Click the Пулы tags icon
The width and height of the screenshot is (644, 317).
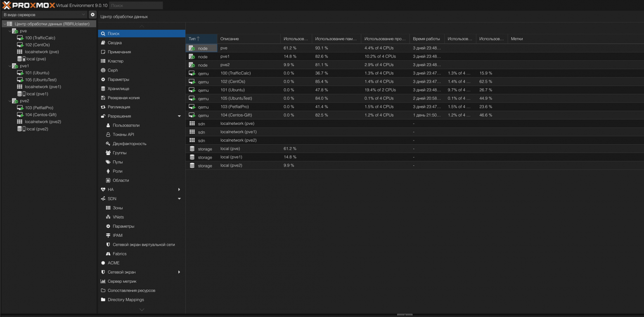[108, 162]
